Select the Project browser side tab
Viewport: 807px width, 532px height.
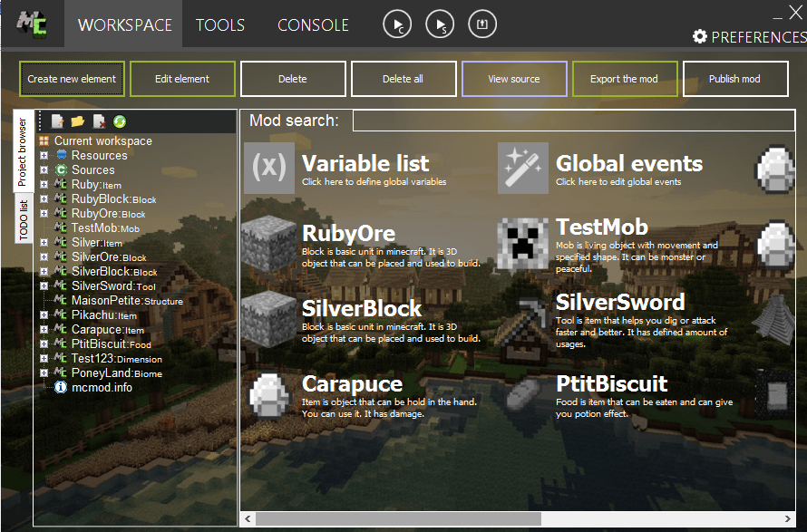click(22, 151)
